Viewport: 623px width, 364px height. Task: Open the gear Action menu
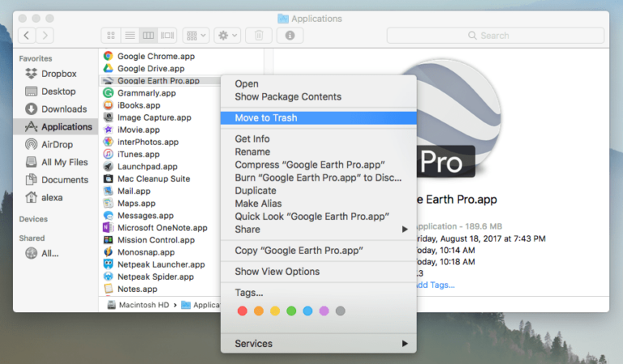[228, 36]
